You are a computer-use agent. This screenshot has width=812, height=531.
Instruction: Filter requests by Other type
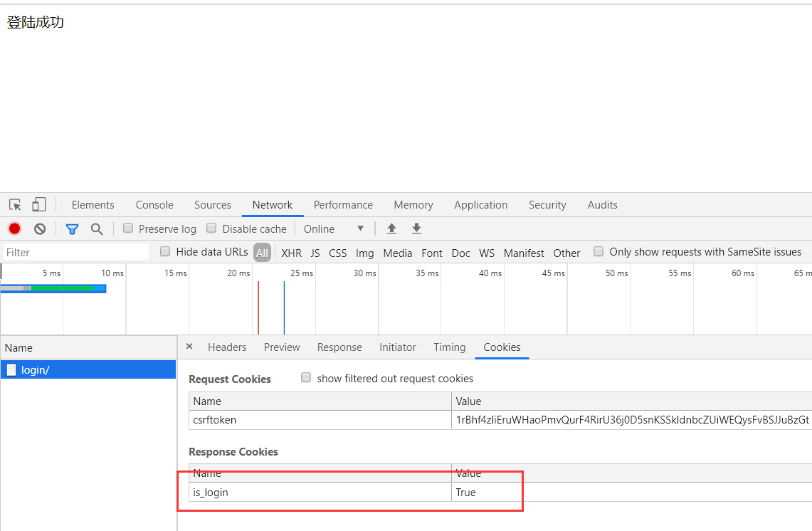(x=566, y=253)
